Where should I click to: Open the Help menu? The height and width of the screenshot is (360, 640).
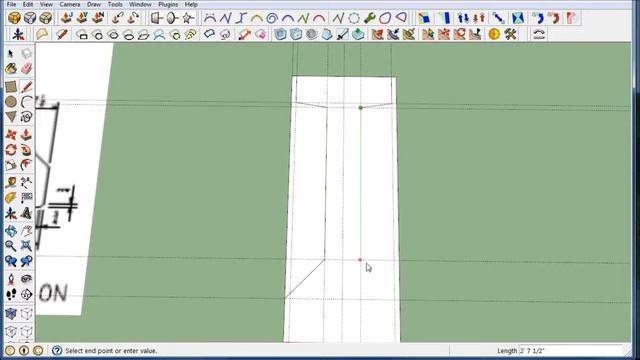tap(191, 4)
